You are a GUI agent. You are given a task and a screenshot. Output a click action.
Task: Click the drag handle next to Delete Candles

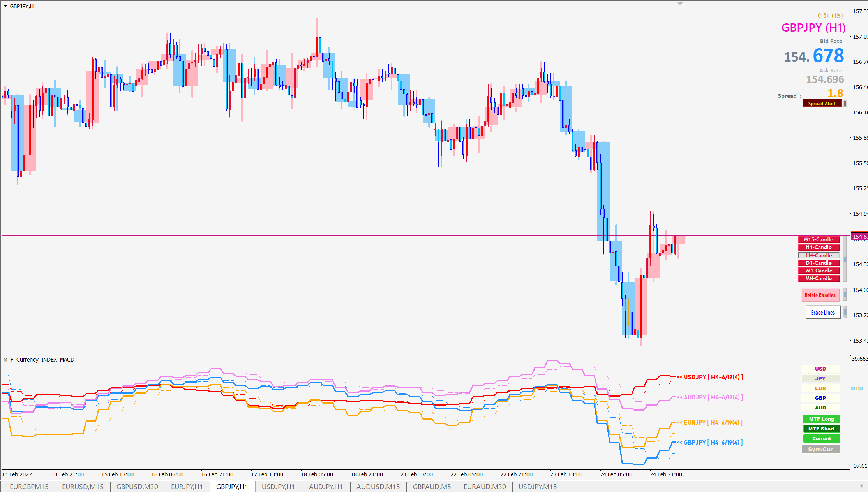pos(845,295)
